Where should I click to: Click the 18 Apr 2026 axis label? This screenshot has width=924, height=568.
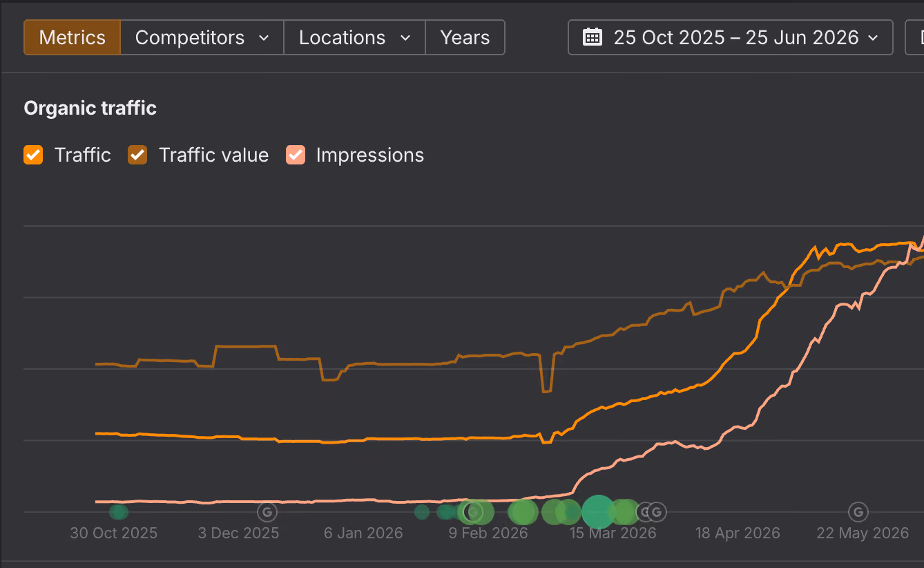point(738,533)
